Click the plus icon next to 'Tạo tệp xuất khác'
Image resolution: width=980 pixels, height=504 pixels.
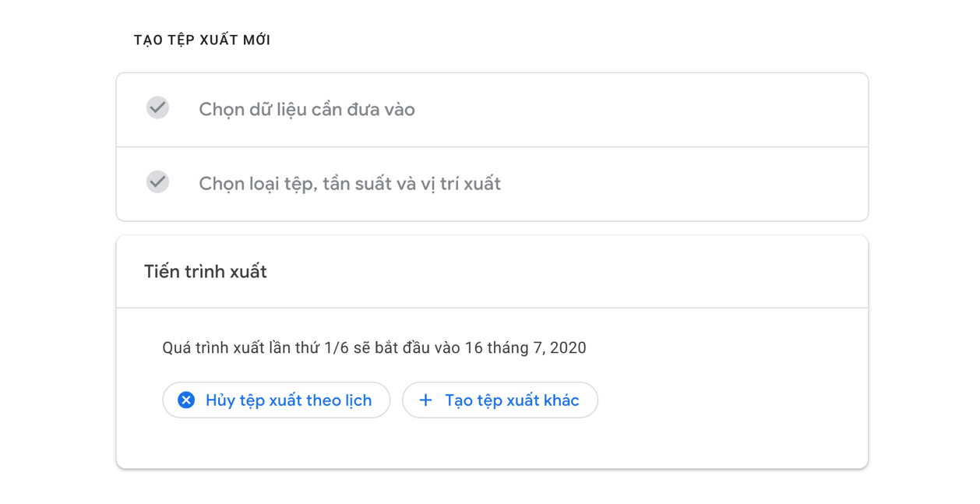[x=424, y=400]
